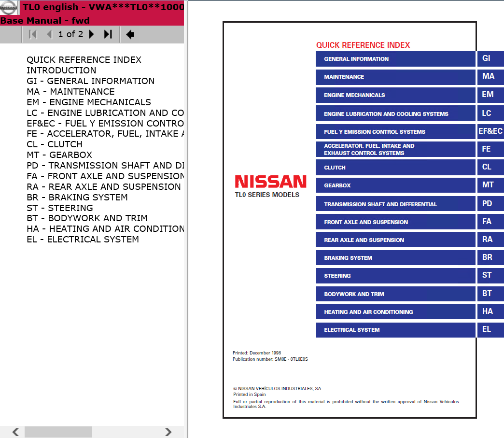
Task: Open EL - ELECTRICAL SYSTEM entry
Action: click(83, 240)
